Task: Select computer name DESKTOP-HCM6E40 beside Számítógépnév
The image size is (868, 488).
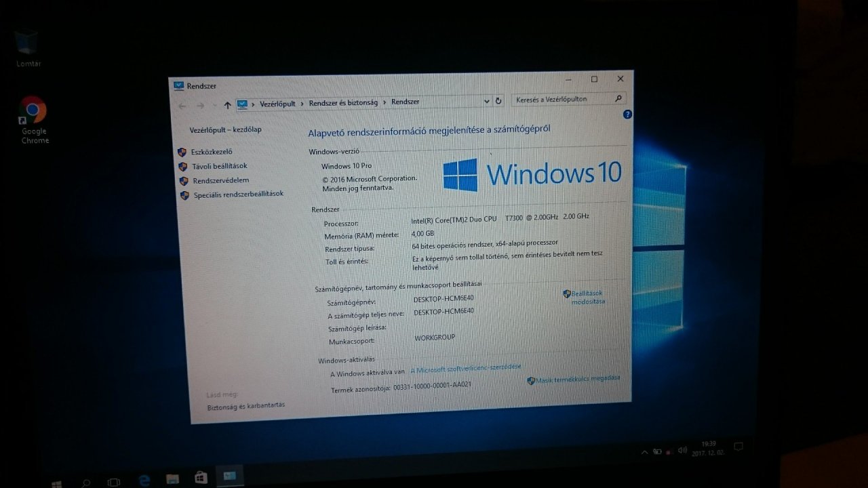Action: [444, 299]
